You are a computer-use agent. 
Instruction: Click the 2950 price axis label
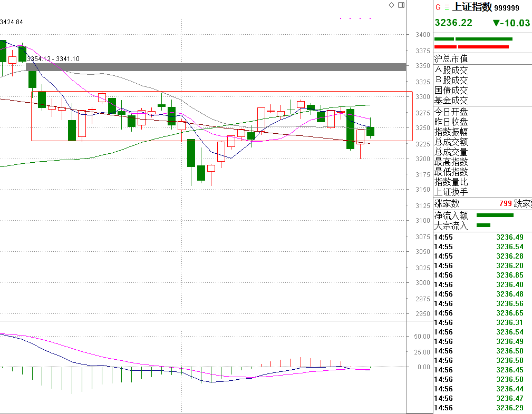[x=423, y=314]
